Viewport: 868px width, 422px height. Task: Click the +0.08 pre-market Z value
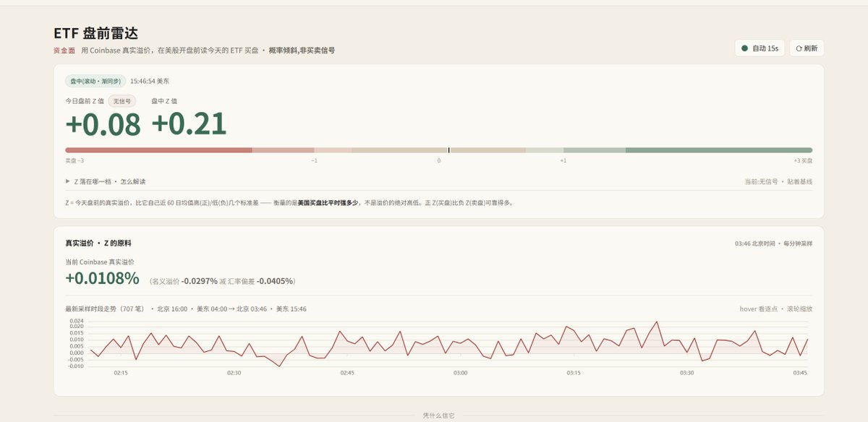pyautogui.click(x=103, y=125)
